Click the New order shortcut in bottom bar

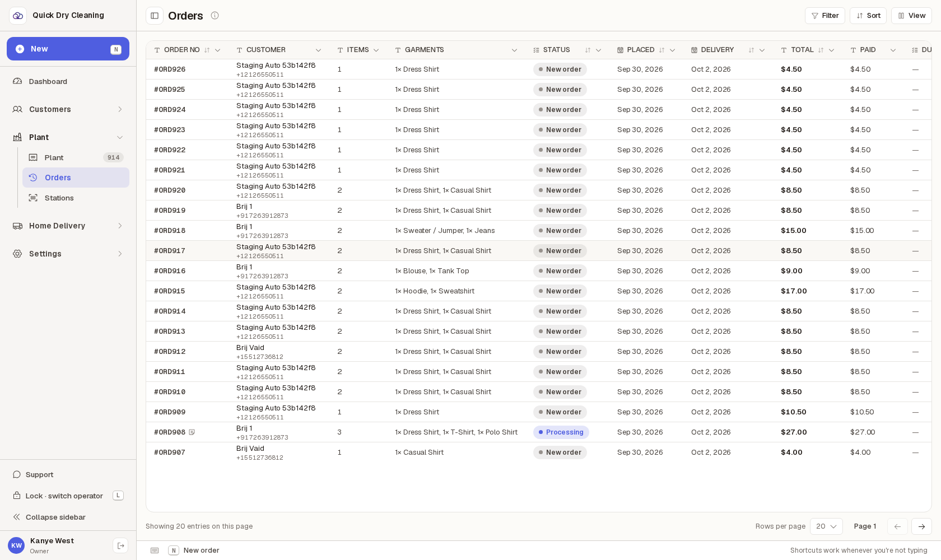[194, 550]
